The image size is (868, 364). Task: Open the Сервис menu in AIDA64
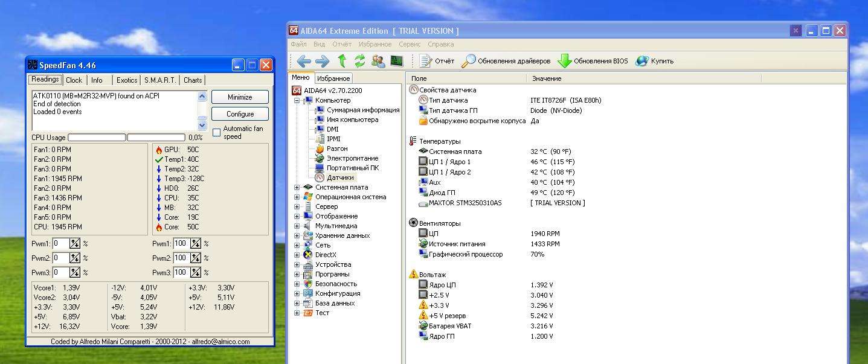410,44
